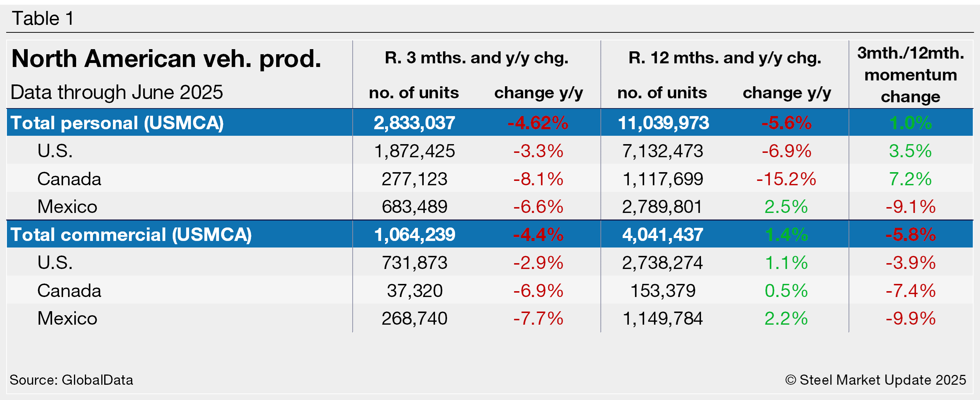
Task: Select the -4.62% change value
Action: [538, 123]
